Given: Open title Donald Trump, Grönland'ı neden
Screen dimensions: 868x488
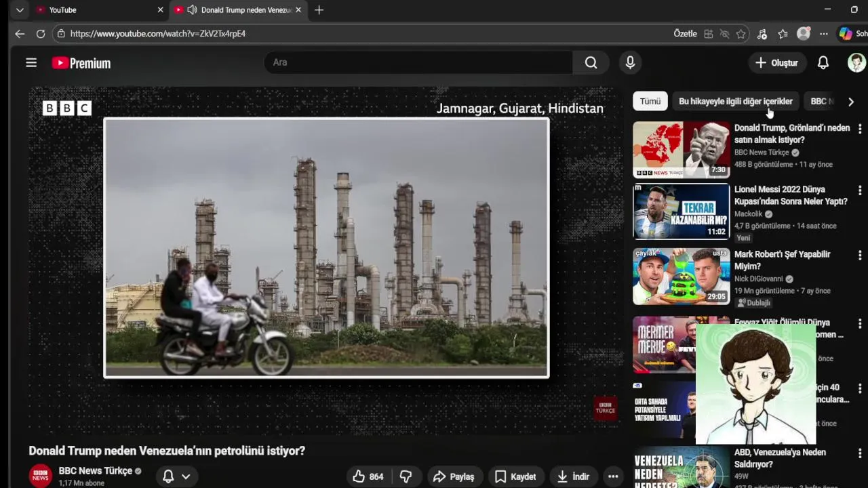Looking at the screenshot, I should click(791, 134).
